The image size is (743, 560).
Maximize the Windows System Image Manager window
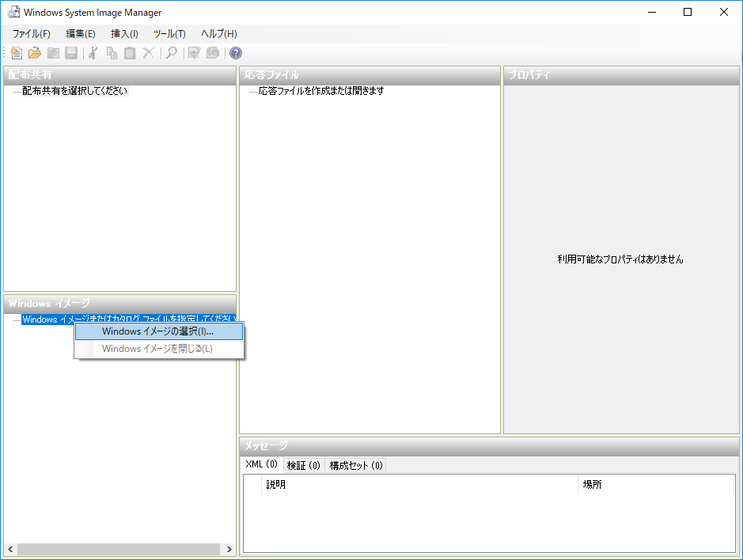[688, 13]
